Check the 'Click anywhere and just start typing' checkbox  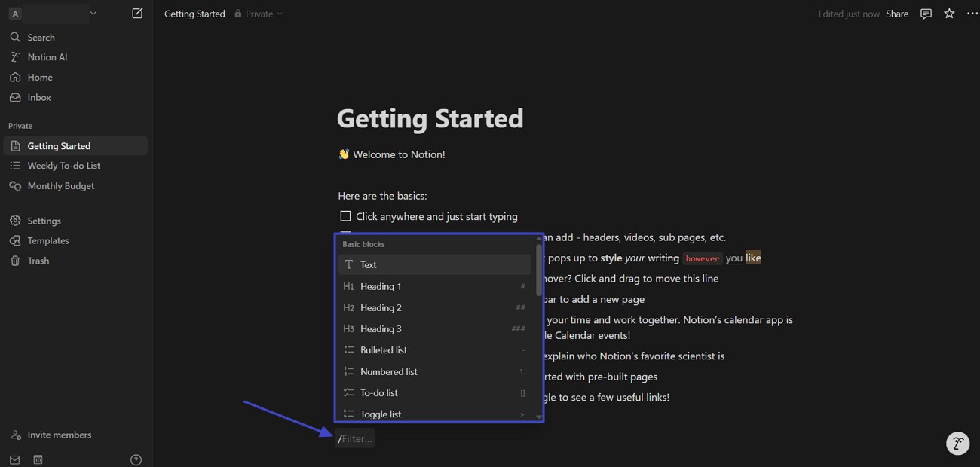345,216
